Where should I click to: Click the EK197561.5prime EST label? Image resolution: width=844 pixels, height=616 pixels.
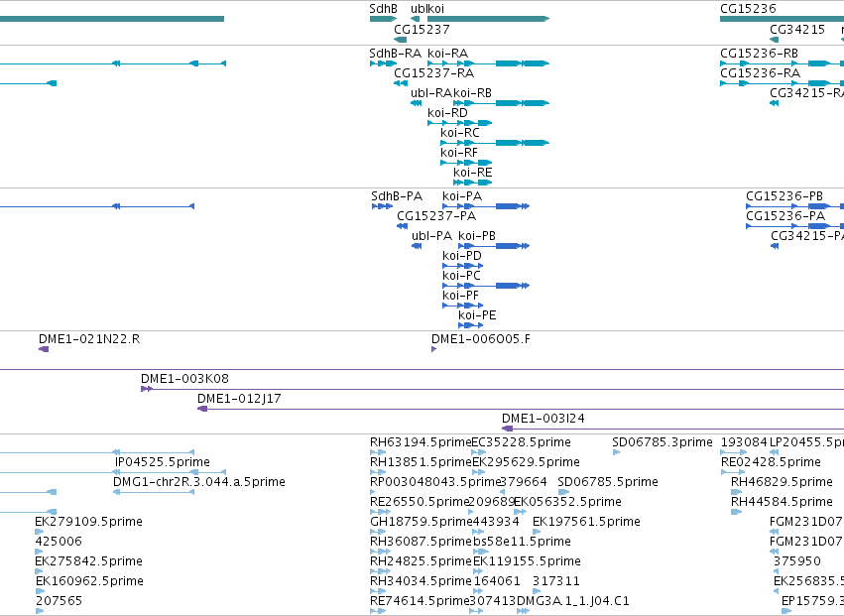point(586,522)
